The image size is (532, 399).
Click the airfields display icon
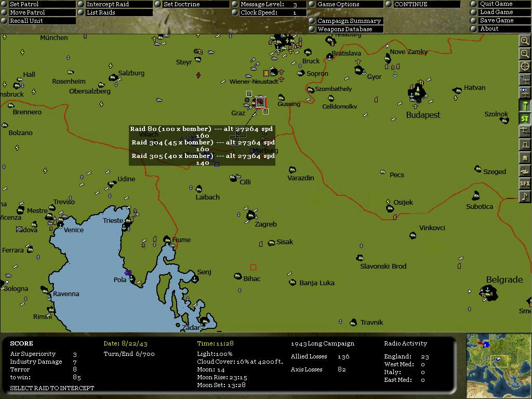click(x=525, y=131)
